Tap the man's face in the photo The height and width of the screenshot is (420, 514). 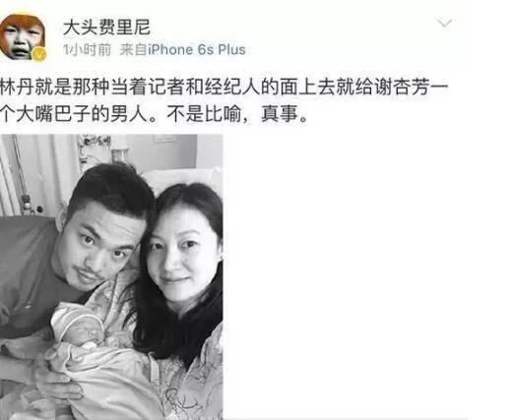(x=100, y=248)
